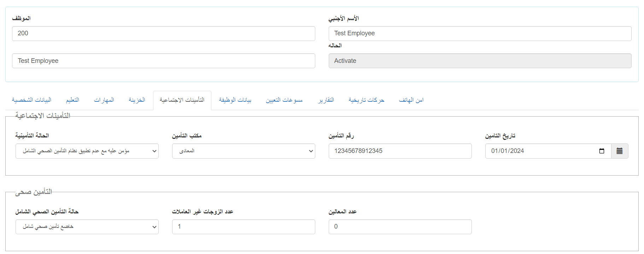Expand the حالة التأمين الصحي الشامل dropdown

pos(87,227)
